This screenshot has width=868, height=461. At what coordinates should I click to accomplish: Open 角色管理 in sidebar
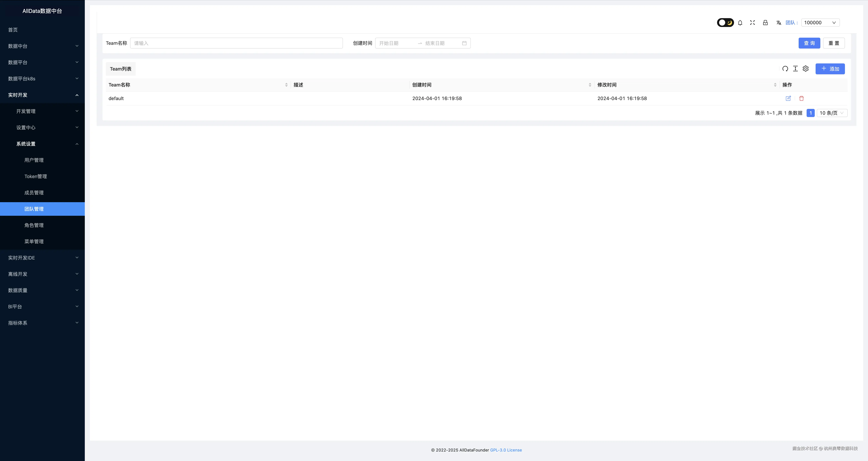click(34, 225)
